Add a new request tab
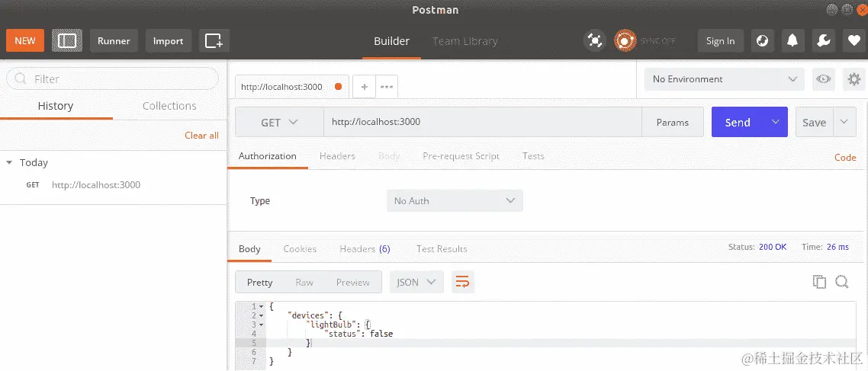Image resolution: width=868 pixels, height=371 pixels. click(x=365, y=87)
